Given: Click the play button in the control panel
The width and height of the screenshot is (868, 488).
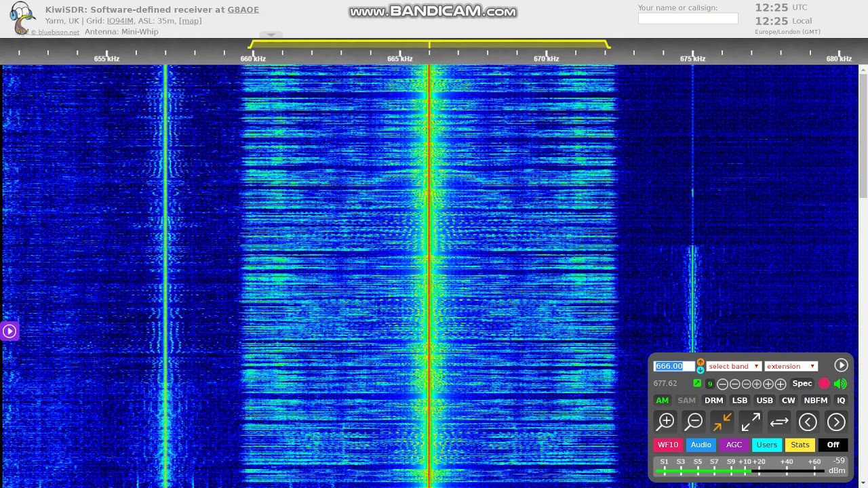Looking at the screenshot, I should click(841, 365).
